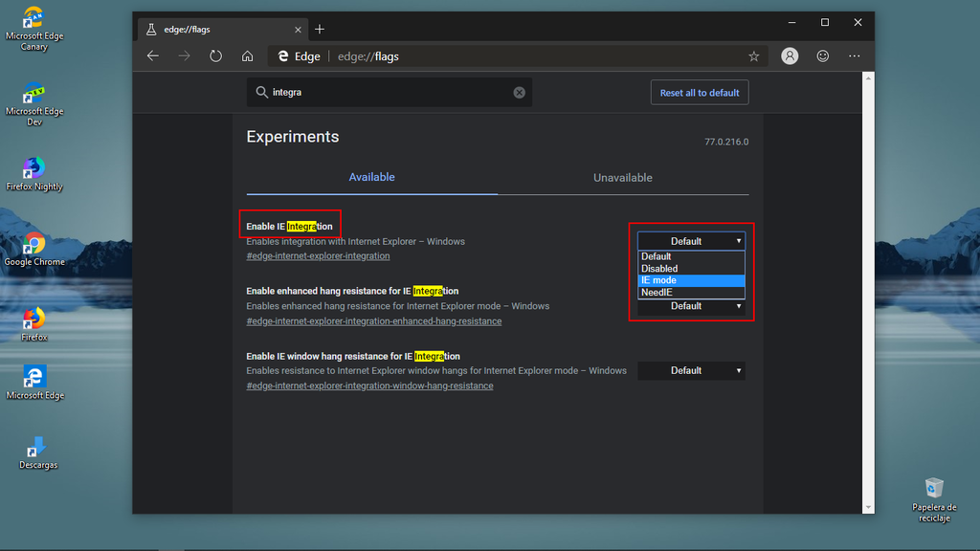Viewport: 980px width, 551px height.
Task: Open Google Chrome desktop icon
Action: pos(33,250)
